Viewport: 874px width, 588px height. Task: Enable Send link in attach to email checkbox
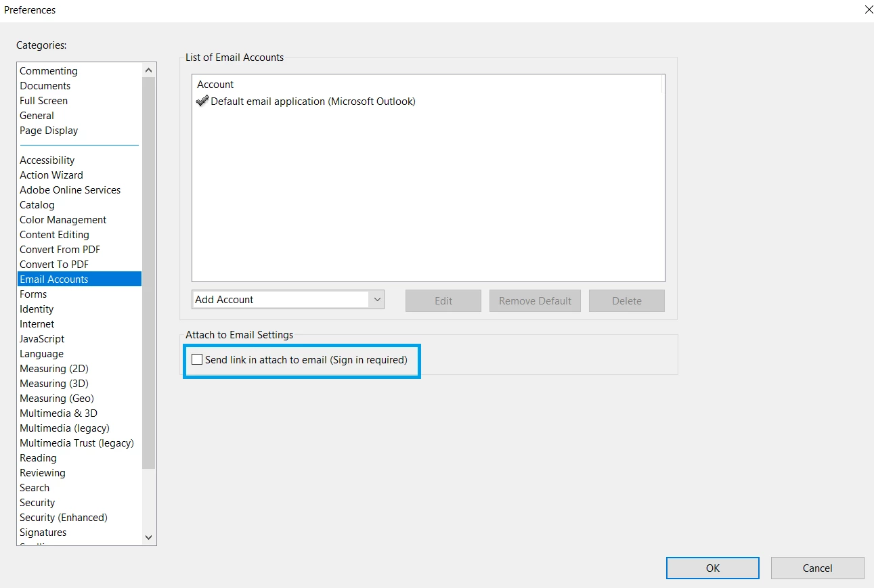197,360
